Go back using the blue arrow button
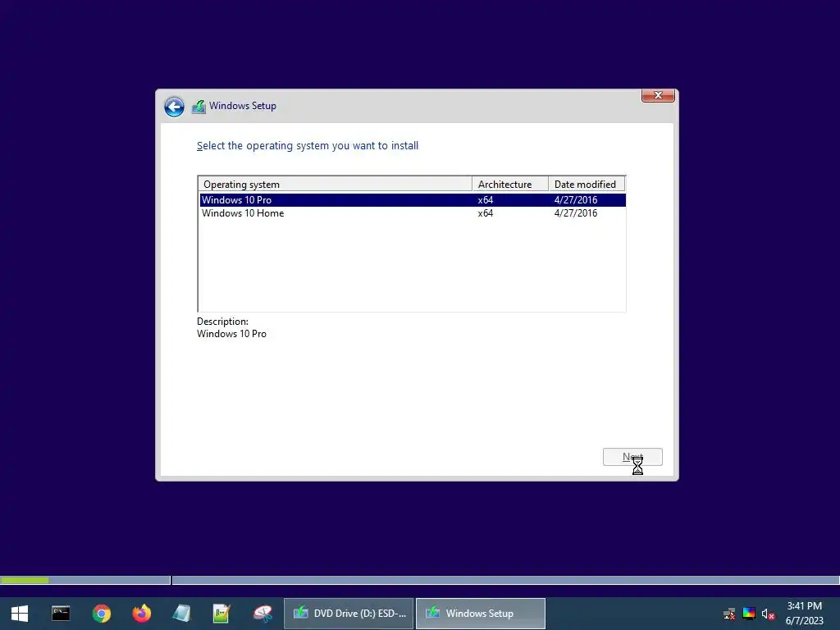The height and width of the screenshot is (630, 840). click(174, 107)
